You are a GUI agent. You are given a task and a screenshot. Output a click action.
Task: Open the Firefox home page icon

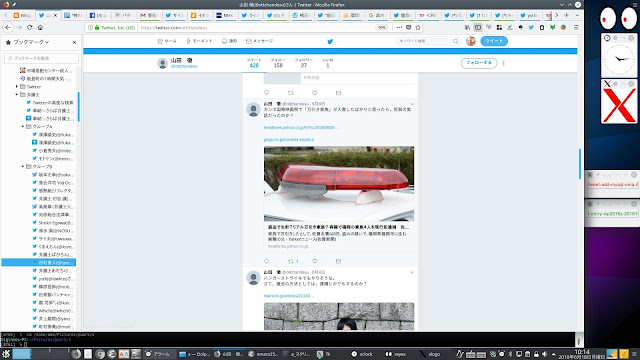point(40,27)
